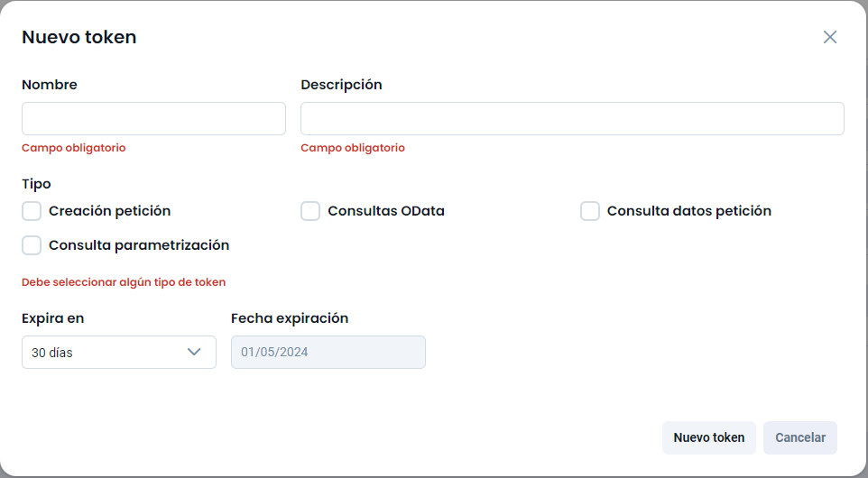Click the Nombre text input field
868x478 pixels.
(x=153, y=118)
